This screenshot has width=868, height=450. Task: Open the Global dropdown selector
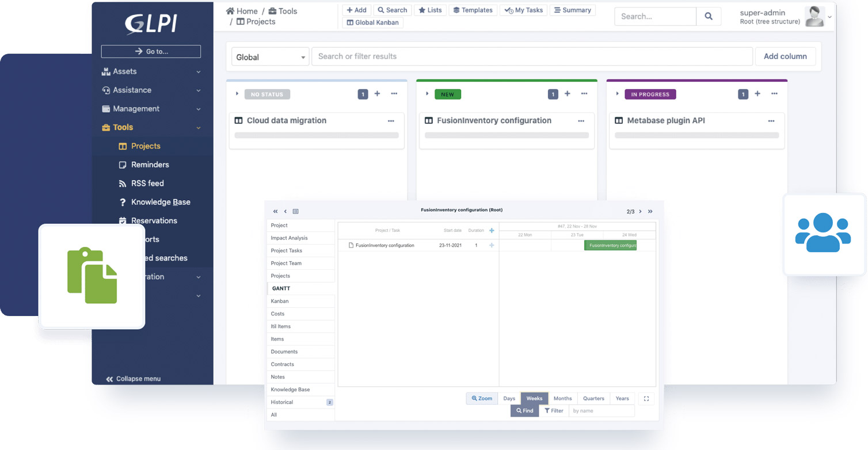[x=270, y=57]
